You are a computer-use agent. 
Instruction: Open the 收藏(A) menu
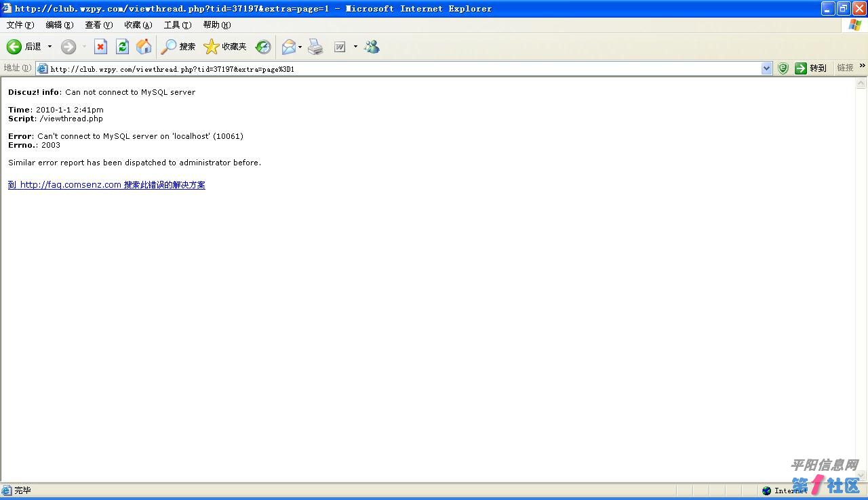138,25
